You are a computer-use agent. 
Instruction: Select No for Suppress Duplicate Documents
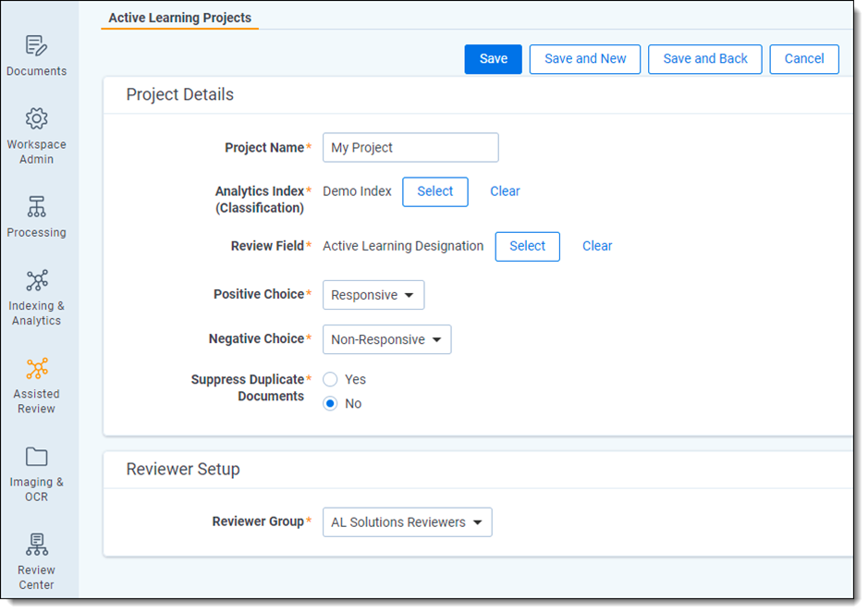click(330, 403)
